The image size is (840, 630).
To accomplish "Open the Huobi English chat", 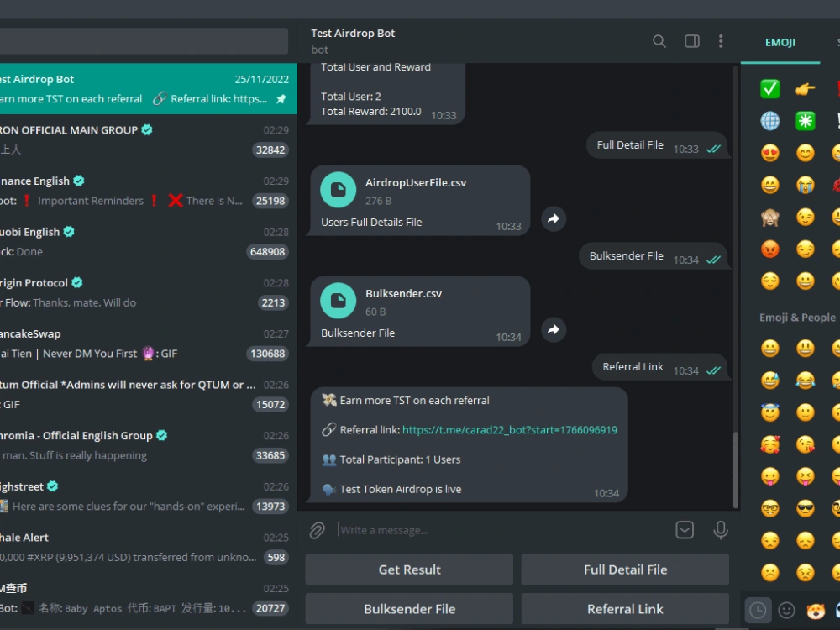I will click(149, 241).
